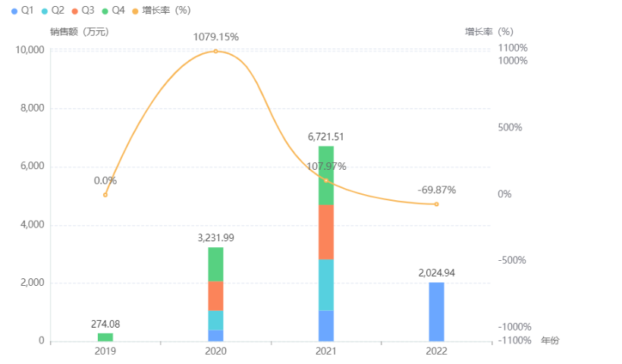
Task: Toggle the Q3 legend entry
Action: [83, 11]
